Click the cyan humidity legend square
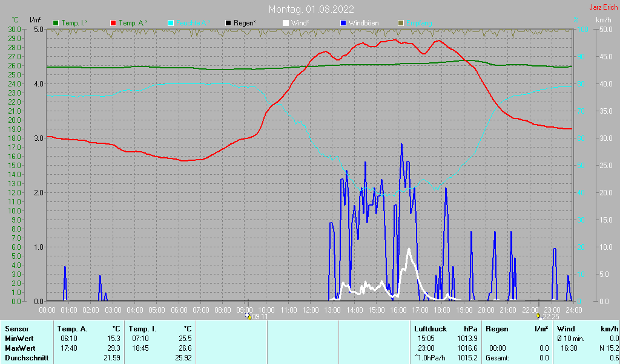This screenshot has height=364, width=620. [170, 23]
